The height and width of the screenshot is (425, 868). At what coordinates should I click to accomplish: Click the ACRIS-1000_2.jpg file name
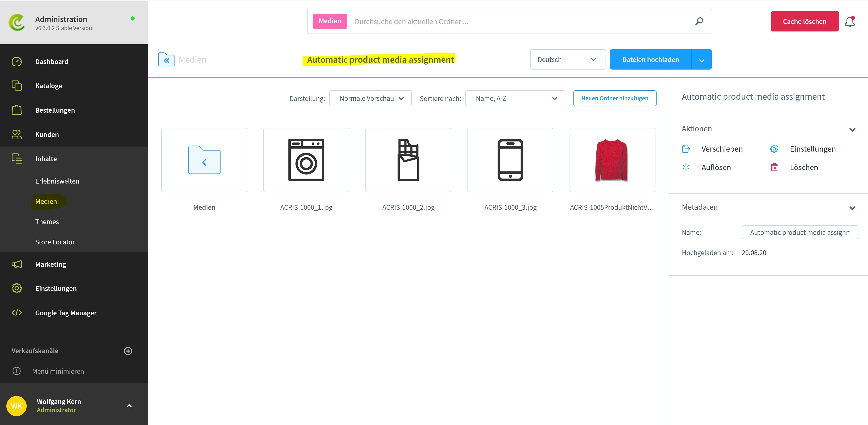tap(408, 207)
